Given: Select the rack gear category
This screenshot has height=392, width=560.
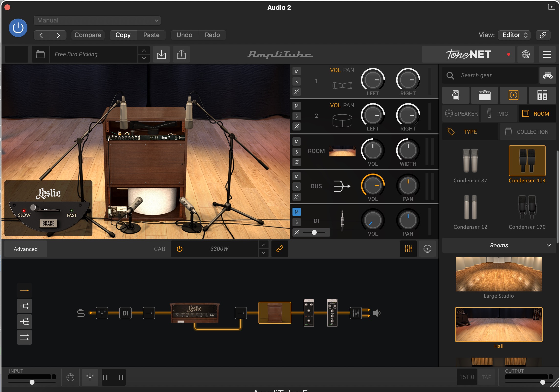Looking at the screenshot, I should click(542, 95).
